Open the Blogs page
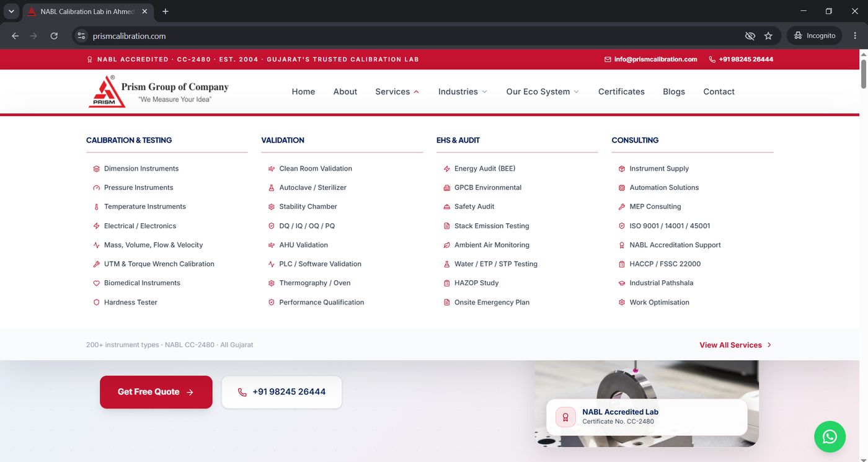This screenshot has height=462, width=868. pyautogui.click(x=674, y=92)
